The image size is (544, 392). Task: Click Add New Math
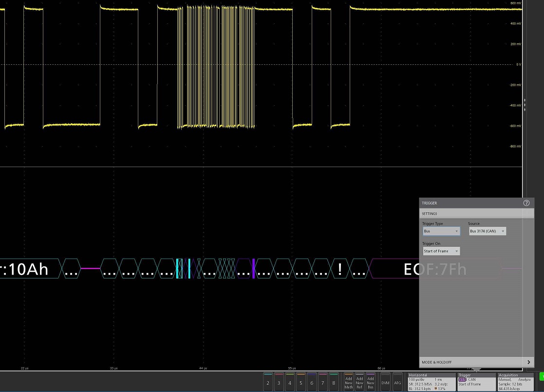tap(349, 382)
